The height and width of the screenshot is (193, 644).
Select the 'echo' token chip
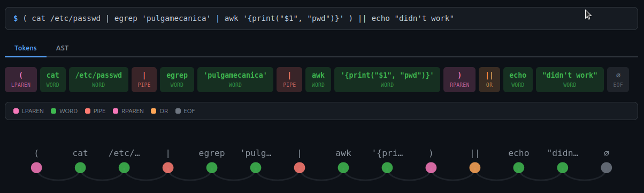(x=518, y=79)
